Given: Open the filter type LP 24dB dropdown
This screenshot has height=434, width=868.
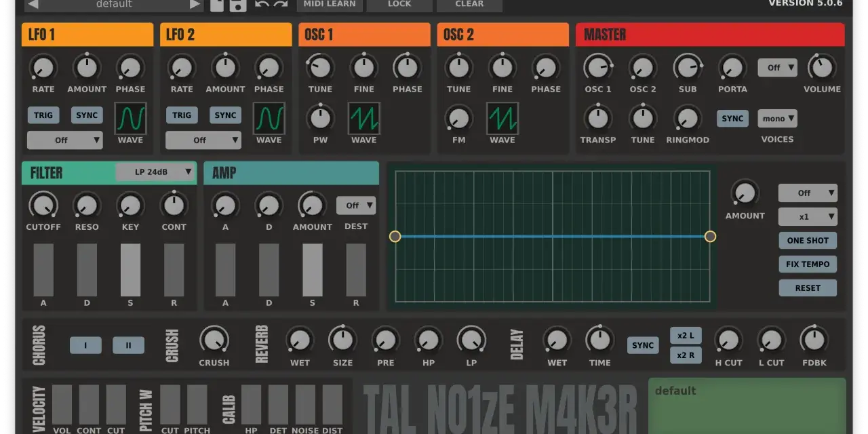Looking at the screenshot, I should click(x=155, y=172).
